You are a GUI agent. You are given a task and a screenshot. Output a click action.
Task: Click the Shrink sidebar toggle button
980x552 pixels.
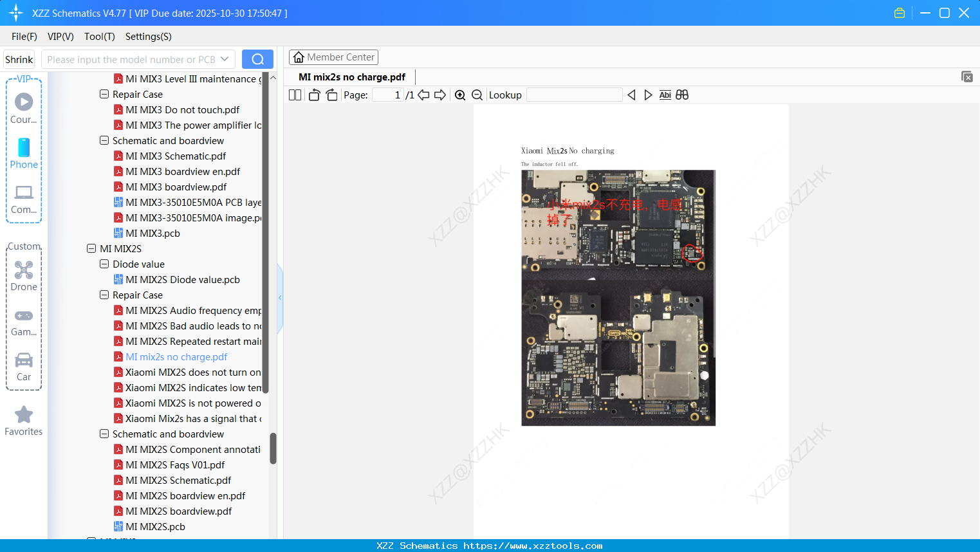pos(19,59)
